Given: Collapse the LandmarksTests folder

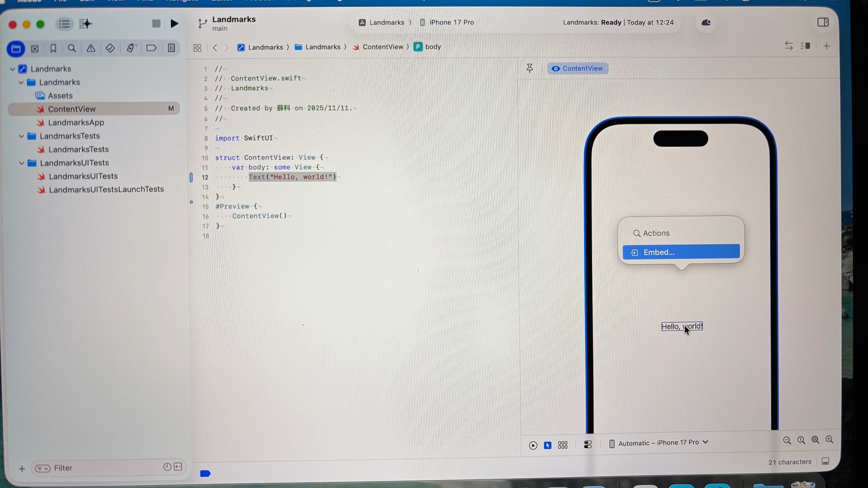Looking at the screenshot, I should click(x=21, y=136).
